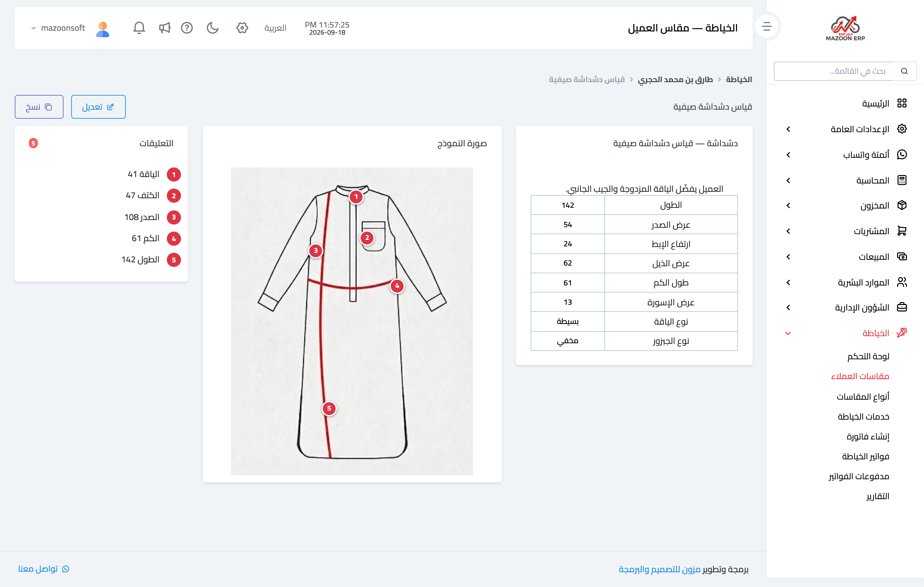
Task: Click marker 2 on the chest pocket
Action: [367, 238]
